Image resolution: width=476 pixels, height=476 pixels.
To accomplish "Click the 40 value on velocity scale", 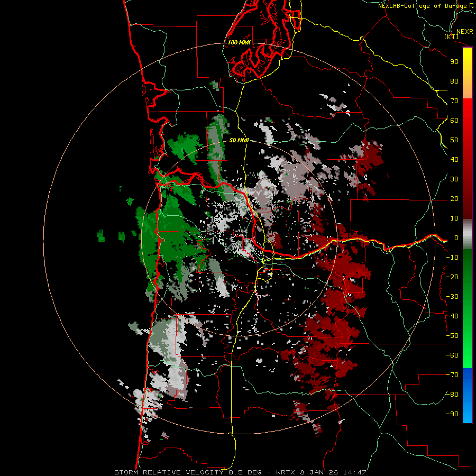I will coord(454,159).
